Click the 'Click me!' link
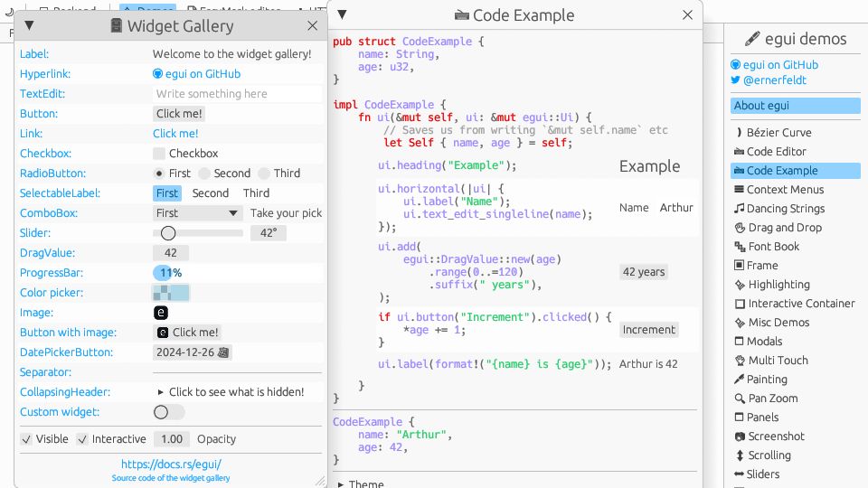 pyautogui.click(x=175, y=134)
